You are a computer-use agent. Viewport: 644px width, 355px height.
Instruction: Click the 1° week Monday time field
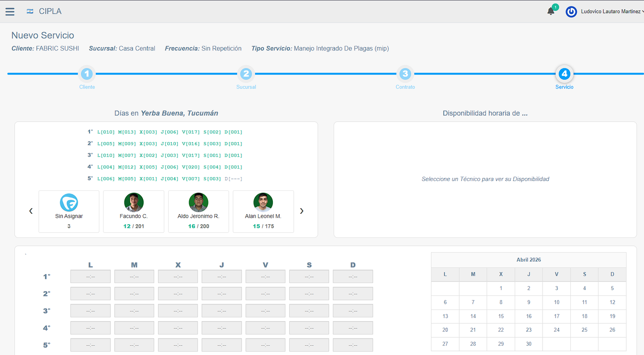(91, 277)
